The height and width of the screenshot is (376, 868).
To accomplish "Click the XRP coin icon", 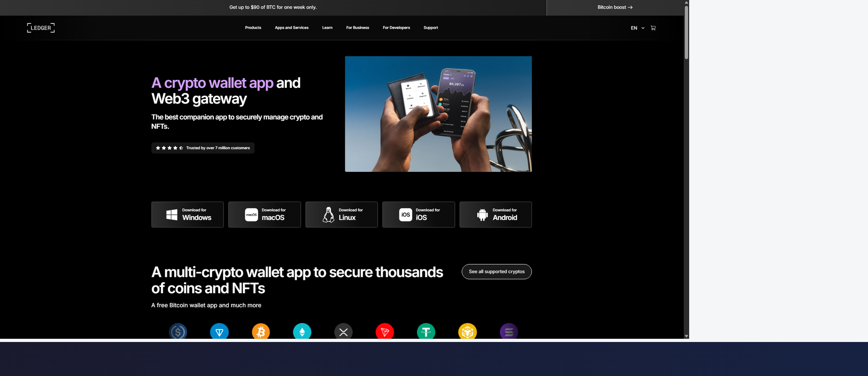I will tap(343, 331).
